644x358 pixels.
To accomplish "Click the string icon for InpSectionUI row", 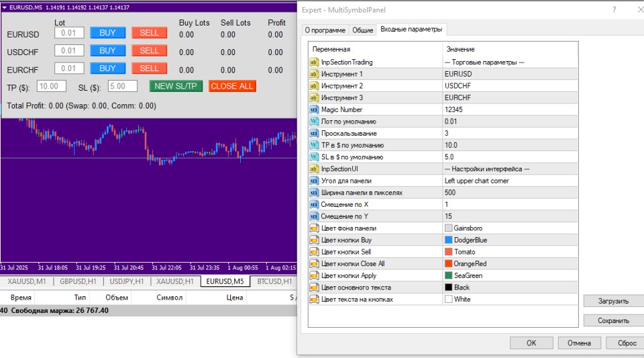I will pos(314,169).
